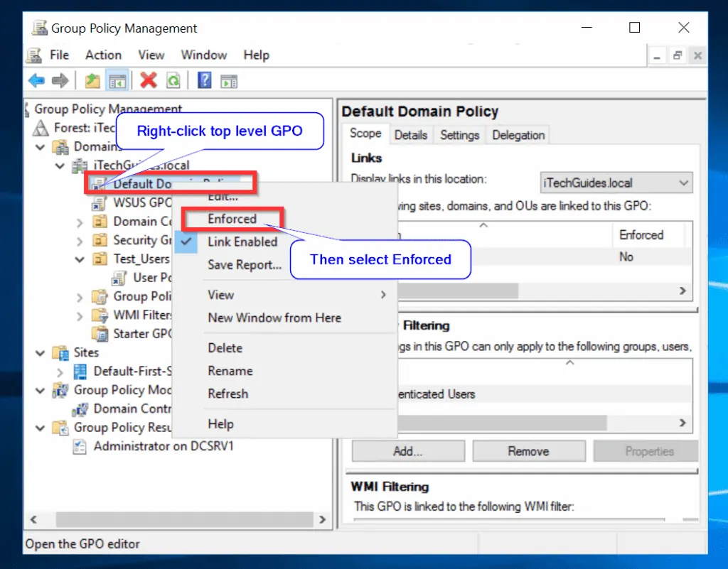Click the Group Policy Results icon
Viewport: 728px width, 569px height.
(60, 428)
